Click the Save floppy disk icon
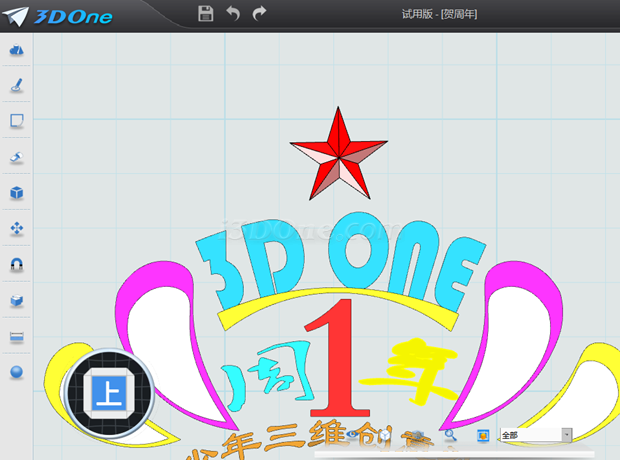 207,14
